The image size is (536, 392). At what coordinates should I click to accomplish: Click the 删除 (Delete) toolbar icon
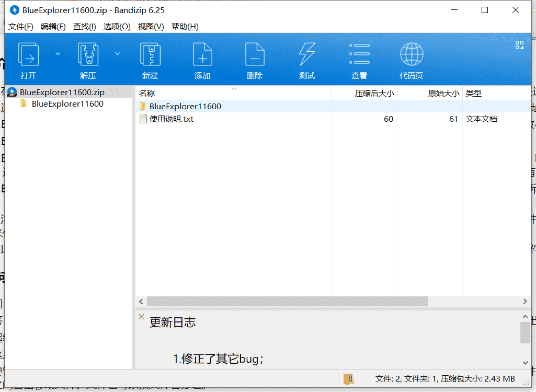point(255,54)
